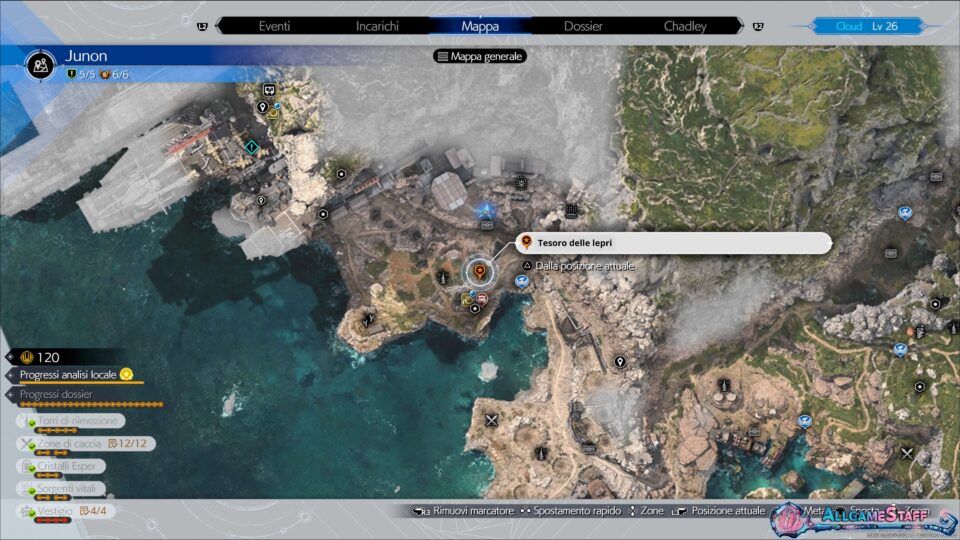Open the Dossier tab
Screen dimensions: 960x540
pyautogui.click(x=583, y=26)
